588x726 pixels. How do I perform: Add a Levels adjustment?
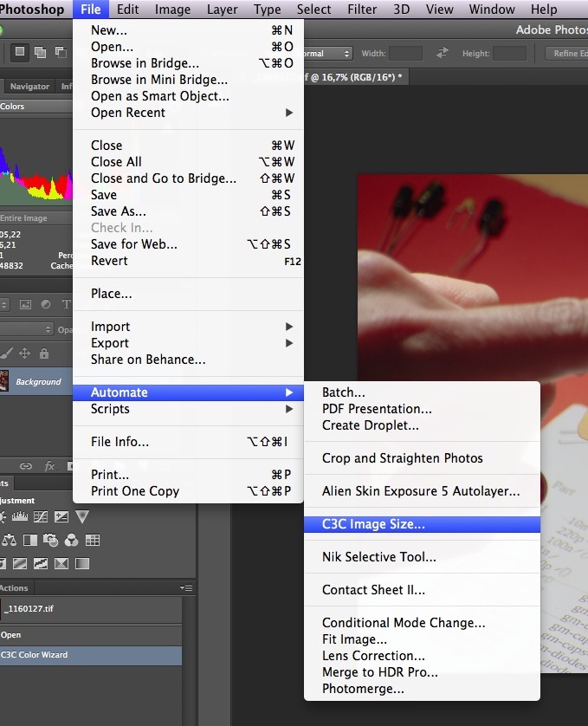click(19, 516)
